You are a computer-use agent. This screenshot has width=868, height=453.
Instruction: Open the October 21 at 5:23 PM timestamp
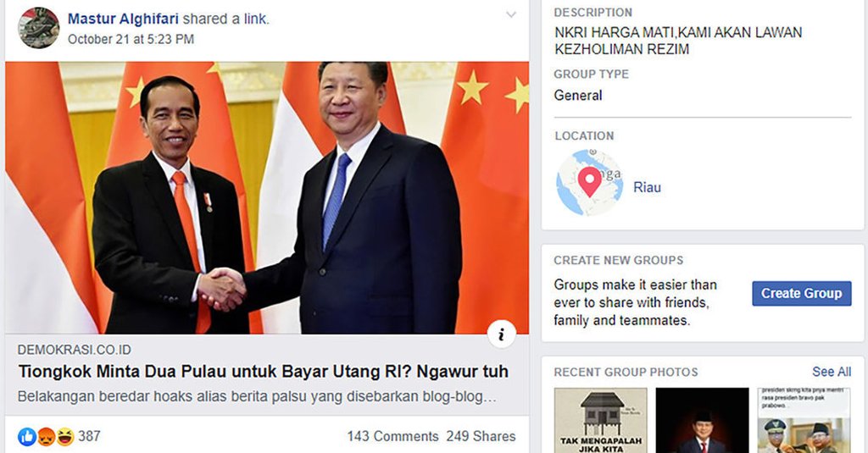(131, 39)
